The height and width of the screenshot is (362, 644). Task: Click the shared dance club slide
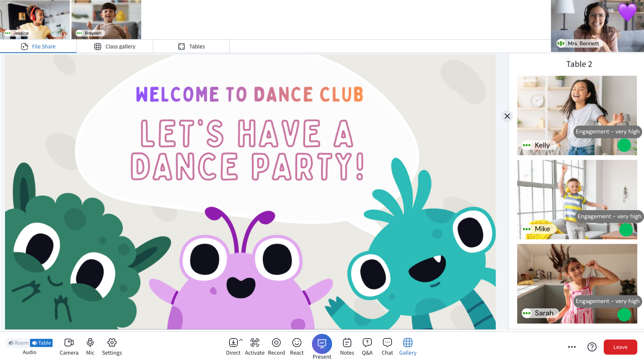tap(250, 192)
